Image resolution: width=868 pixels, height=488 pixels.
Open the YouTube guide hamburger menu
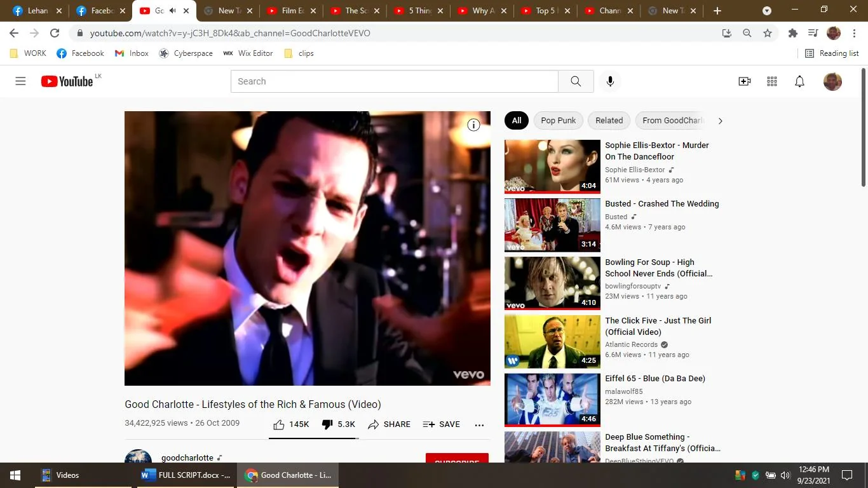(20, 81)
